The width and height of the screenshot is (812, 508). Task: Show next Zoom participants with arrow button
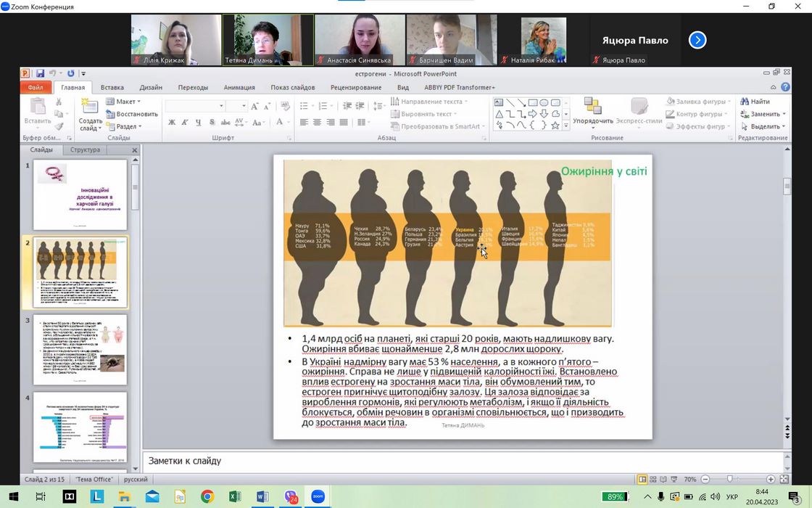coord(697,40)
